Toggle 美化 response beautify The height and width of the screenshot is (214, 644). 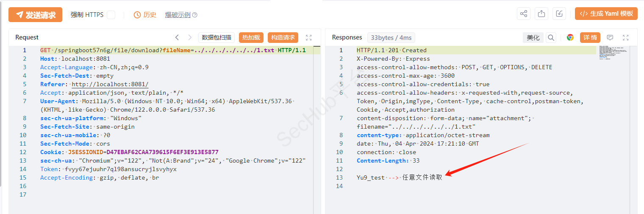(533, 37)
